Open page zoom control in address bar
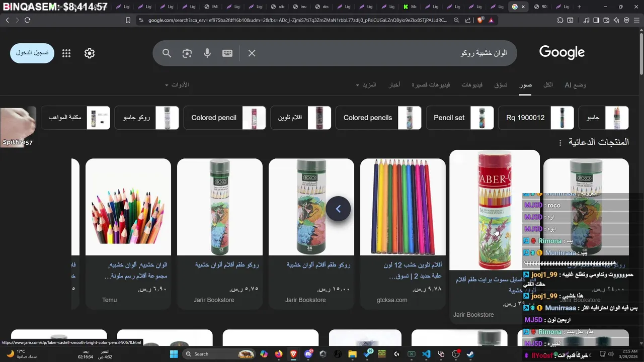 click(456, 20)
